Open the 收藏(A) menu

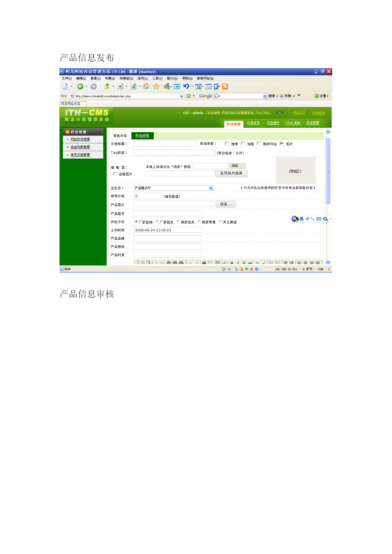110,78
